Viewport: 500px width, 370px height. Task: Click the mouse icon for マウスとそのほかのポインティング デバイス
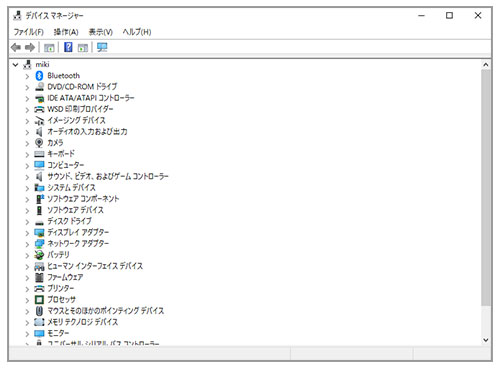click(x=39, y=311)
